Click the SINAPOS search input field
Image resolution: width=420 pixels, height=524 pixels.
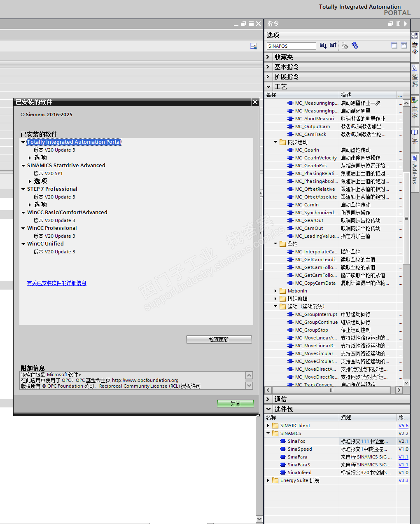[x=291, y=46]
